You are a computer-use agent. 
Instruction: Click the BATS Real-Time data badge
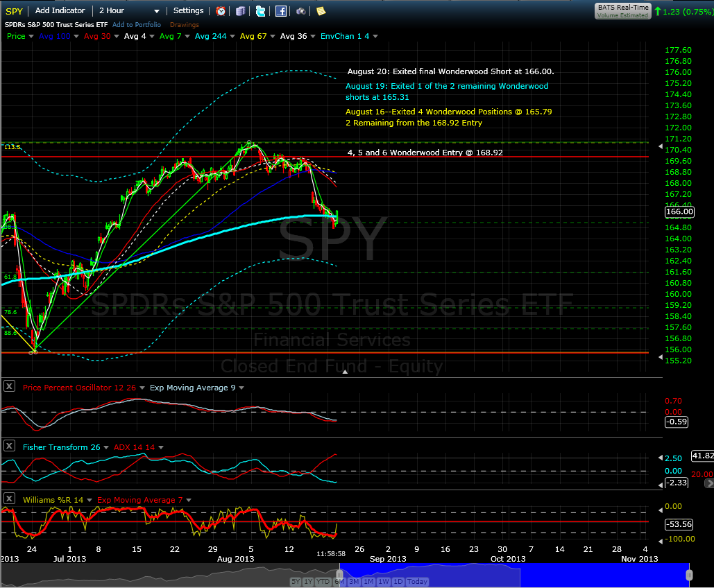pos(622,11)
